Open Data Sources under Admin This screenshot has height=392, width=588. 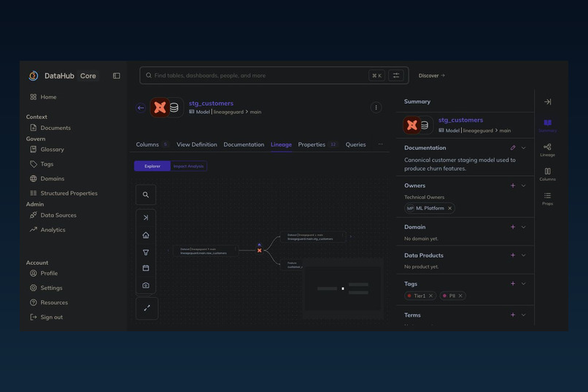[53, 215]
